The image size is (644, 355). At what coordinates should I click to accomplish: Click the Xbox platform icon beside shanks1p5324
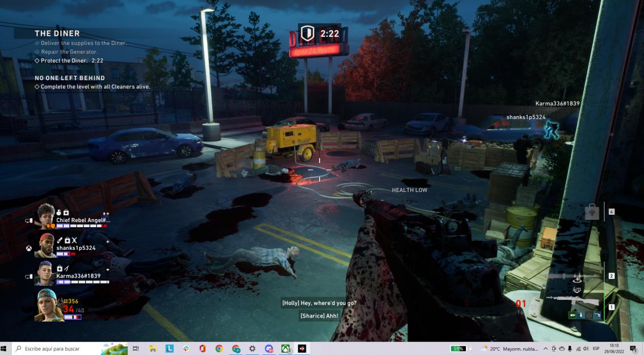29,248
